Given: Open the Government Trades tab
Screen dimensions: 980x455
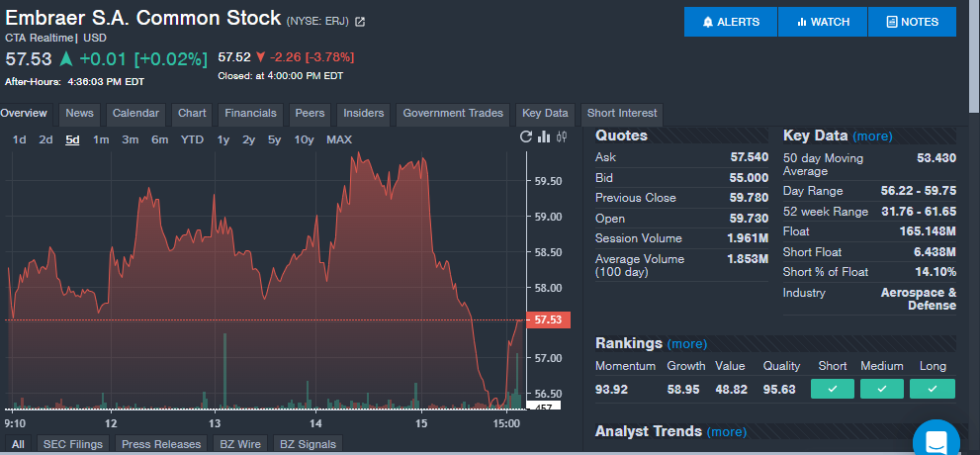Looking at the screenshot, I should (x=453, y=114).
